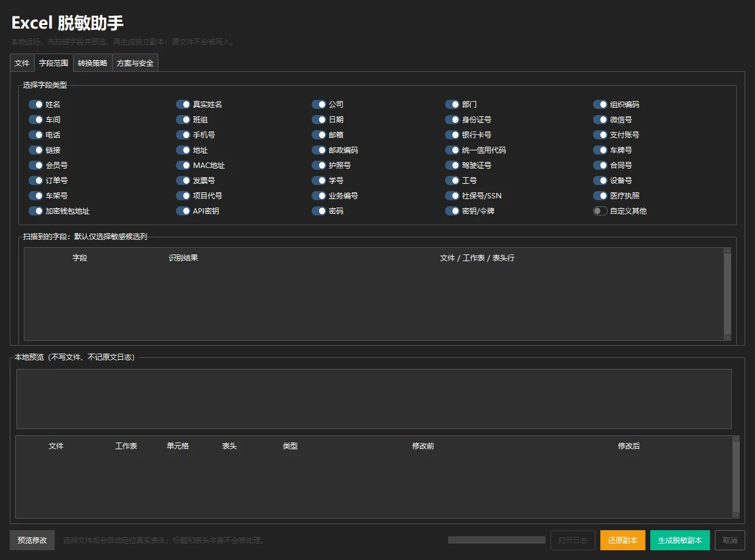Click the 打开日志 button
Viewport: 755px width, 560px height.
[573, 541]
